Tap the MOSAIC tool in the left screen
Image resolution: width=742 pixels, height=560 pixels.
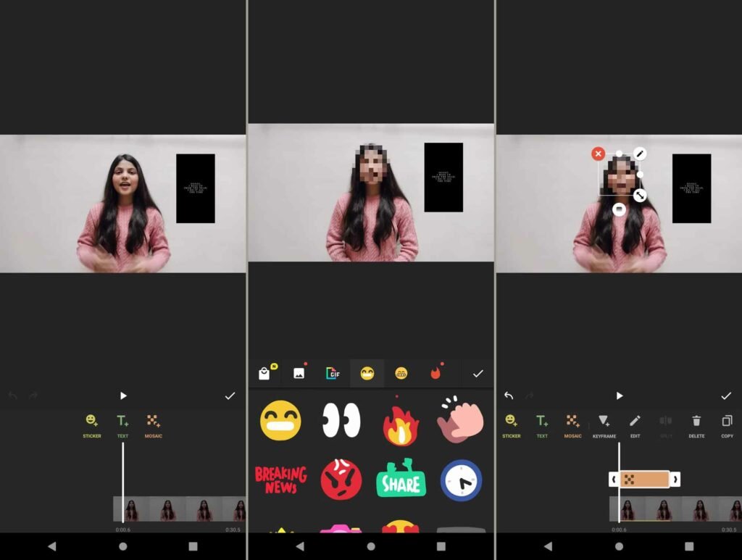click(x=154, y=426)
